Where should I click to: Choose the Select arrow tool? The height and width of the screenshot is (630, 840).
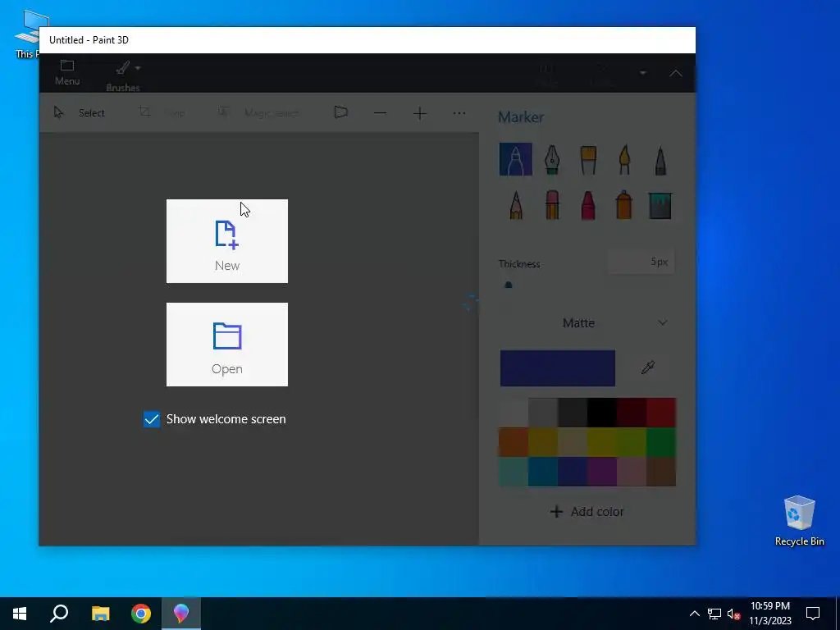[x=80, y=113]
